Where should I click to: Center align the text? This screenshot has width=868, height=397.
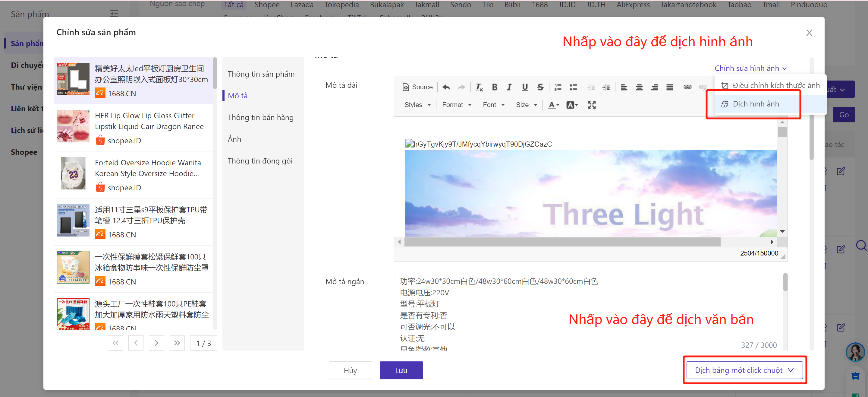[639, 87]
